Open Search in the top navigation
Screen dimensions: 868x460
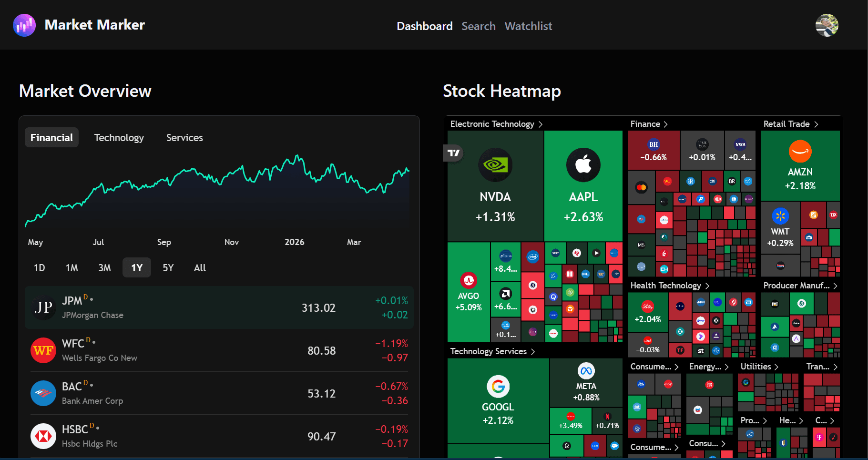(479, 26)
